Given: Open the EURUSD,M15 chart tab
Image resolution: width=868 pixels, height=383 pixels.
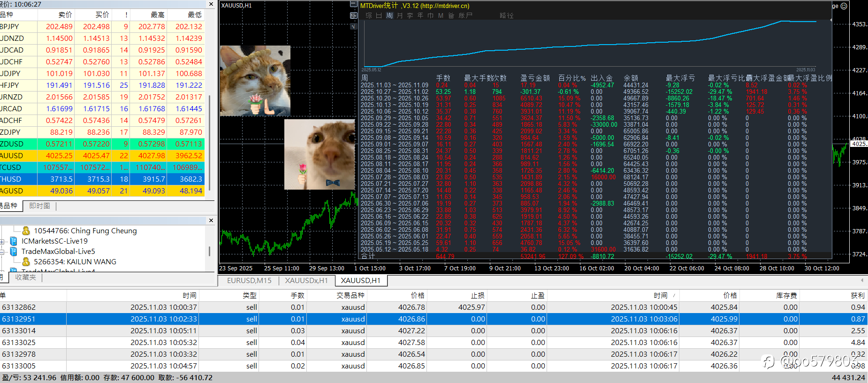Looking at the screenshot, I should [x=249, y=280].
